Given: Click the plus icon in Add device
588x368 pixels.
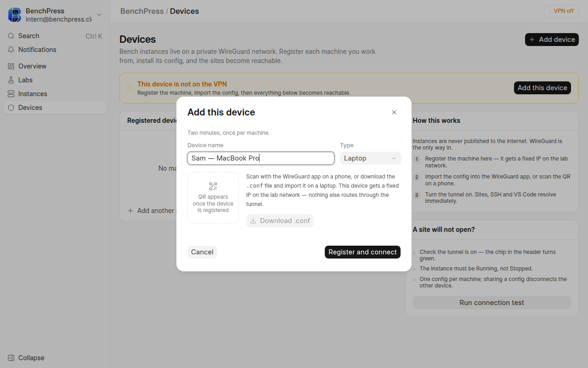Looking at the screenshot, I should [532, 40].
